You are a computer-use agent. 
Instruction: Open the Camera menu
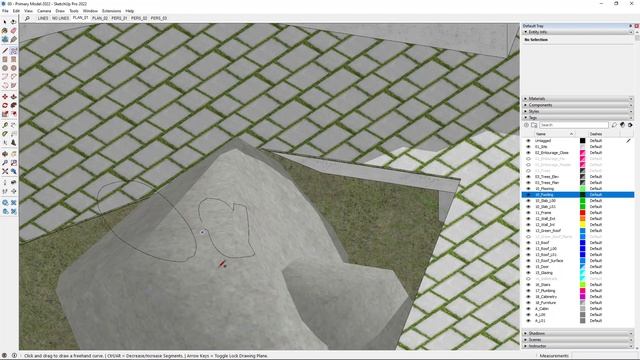tap(44, 11)
